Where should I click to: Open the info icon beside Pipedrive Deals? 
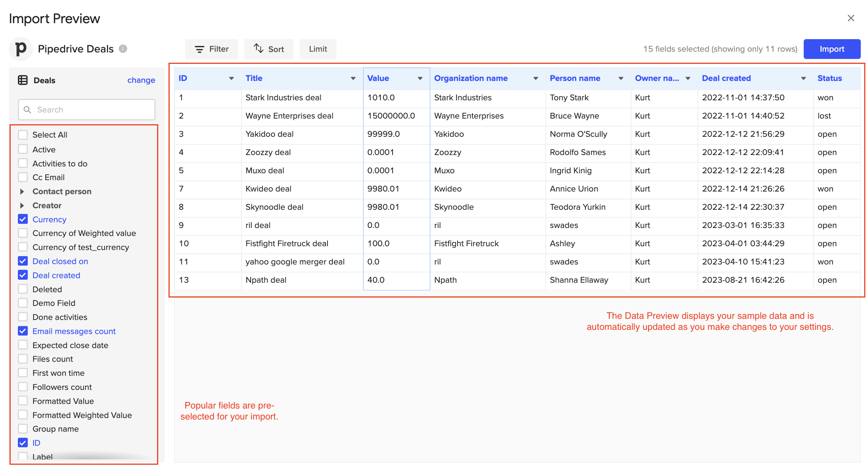[123, 49]
